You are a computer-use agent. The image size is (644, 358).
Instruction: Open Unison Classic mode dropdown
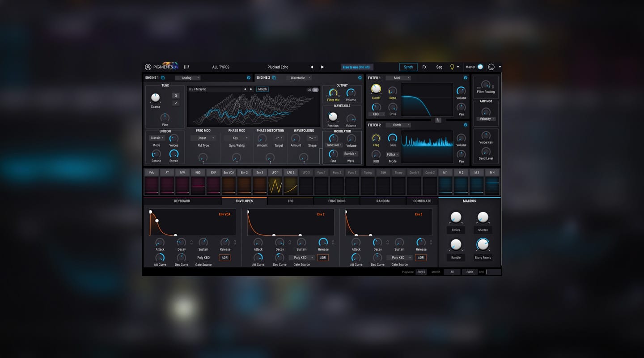point(157,138)
